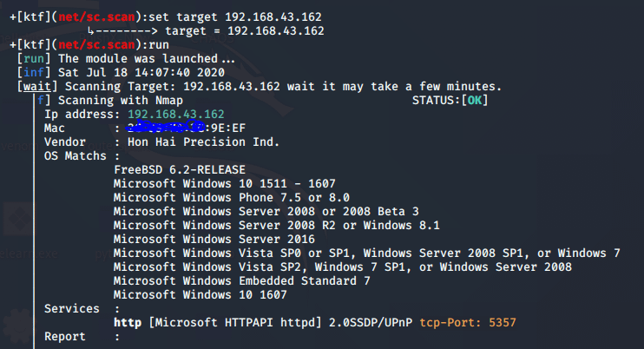Click the timestamp Sat Jul 18 14:07:40 2020
The height and width of the screenshot is (349, 644).
point(141,73)
